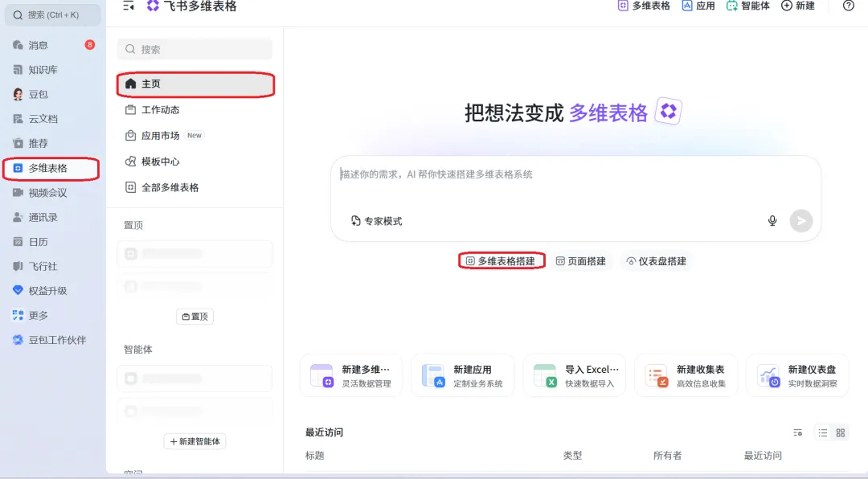
Task: Switch to grid view icon
Action: (841, 433)
